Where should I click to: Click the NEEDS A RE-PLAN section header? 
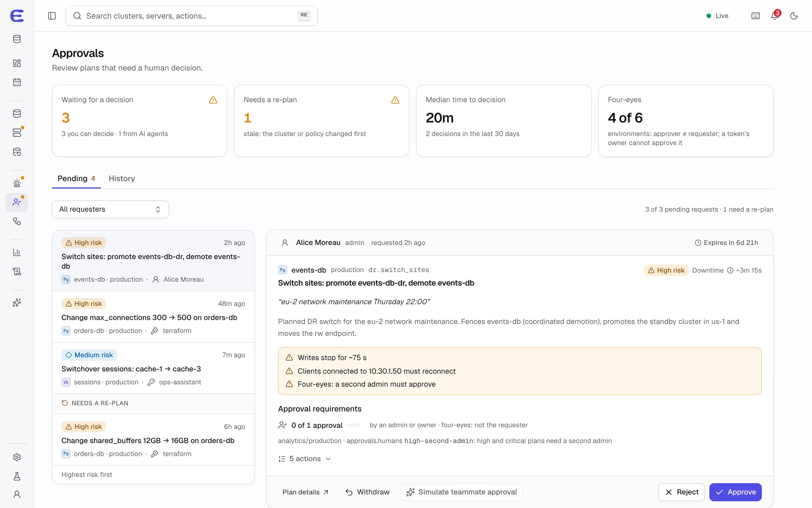153,403
